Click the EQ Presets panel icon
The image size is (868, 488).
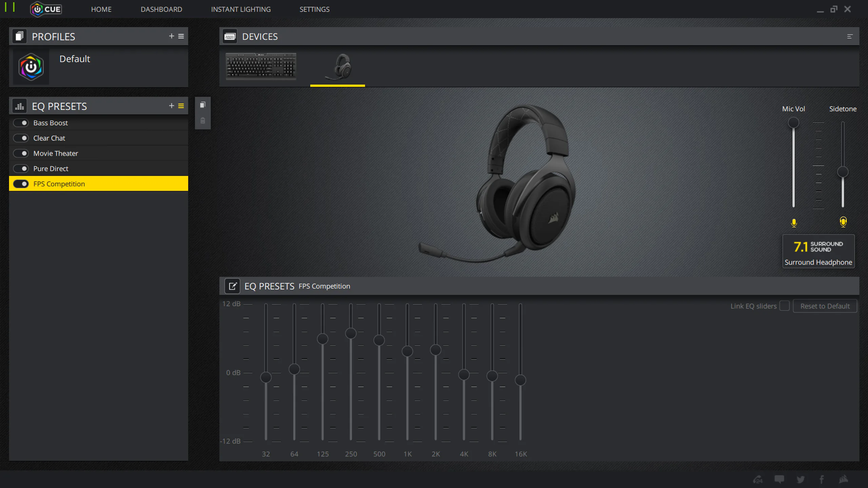[x=19, y=106]
